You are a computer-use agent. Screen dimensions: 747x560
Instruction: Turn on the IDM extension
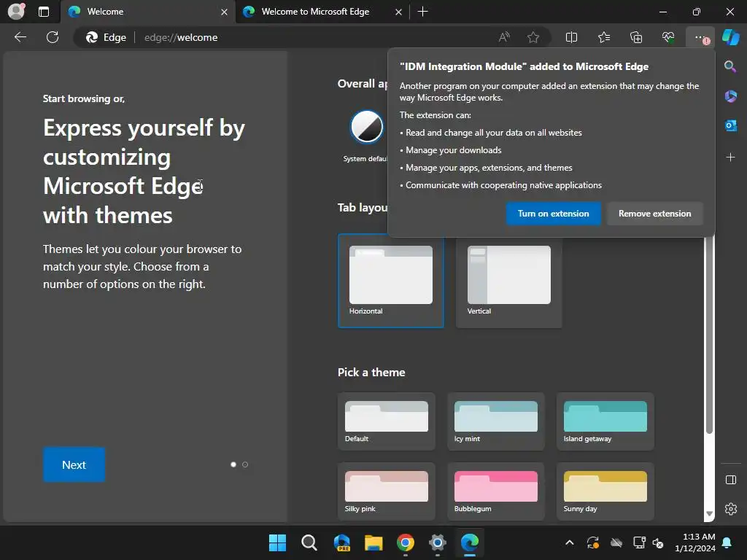[553, 214]
